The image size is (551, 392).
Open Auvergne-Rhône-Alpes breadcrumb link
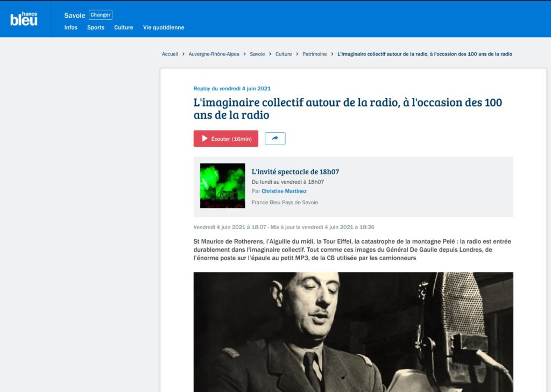[214, 54]
